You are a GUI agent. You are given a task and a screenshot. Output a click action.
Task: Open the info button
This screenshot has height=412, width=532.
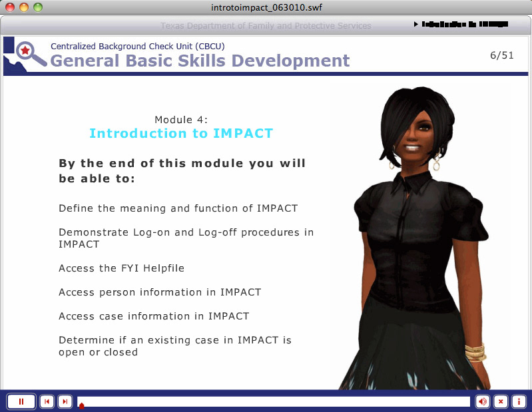pyautogui.click(x=519, y=401)
